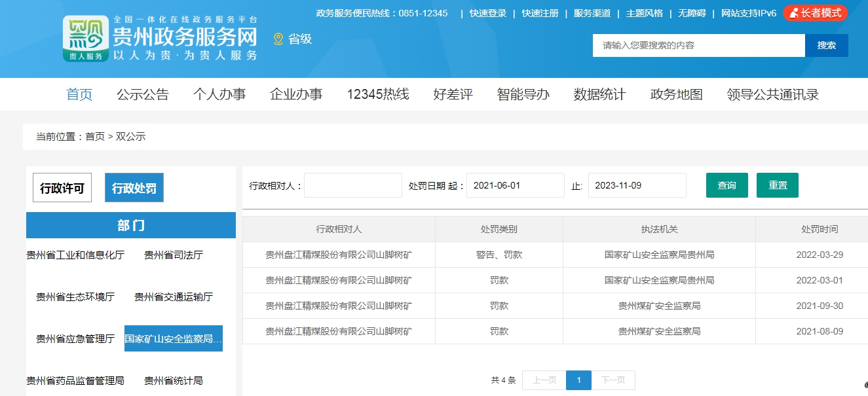Switch to the 行政许可 tab
This screenshot has height=396, width=868.
click(x=62, y=189)
